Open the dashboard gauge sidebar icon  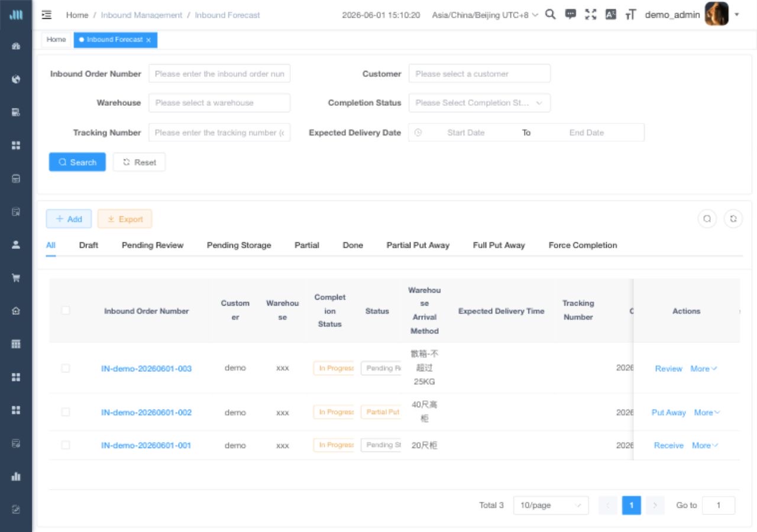pos(16,46)
